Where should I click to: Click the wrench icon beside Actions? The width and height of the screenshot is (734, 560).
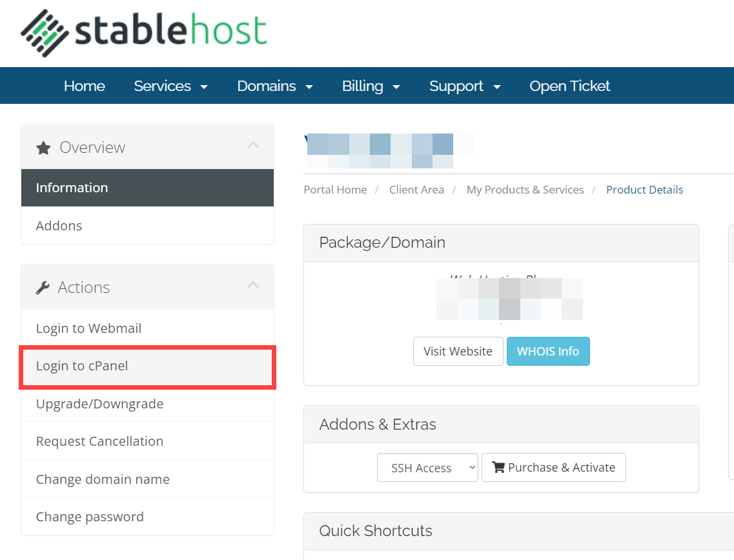point(43,287)
